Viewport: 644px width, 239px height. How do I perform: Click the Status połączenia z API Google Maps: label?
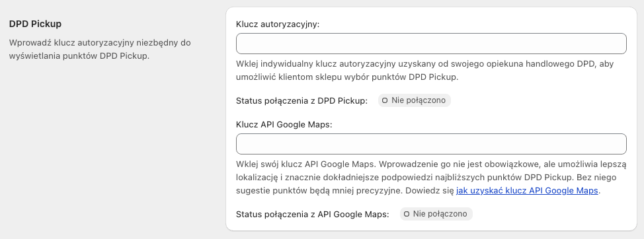point(313,214)
